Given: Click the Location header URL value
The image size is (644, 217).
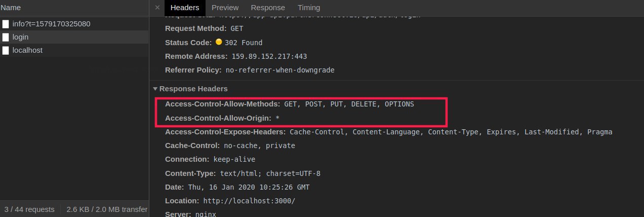Looking at the screenshot, I should [x=249, y=201].
